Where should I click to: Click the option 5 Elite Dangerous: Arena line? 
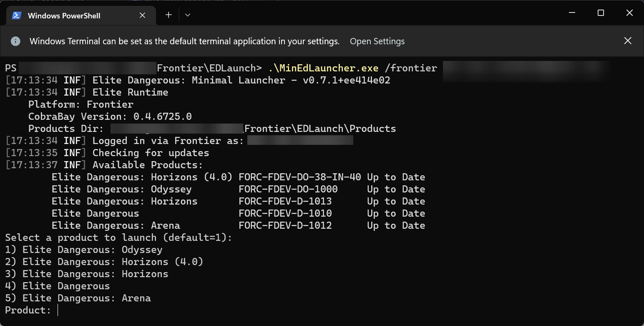click(78, 298)
